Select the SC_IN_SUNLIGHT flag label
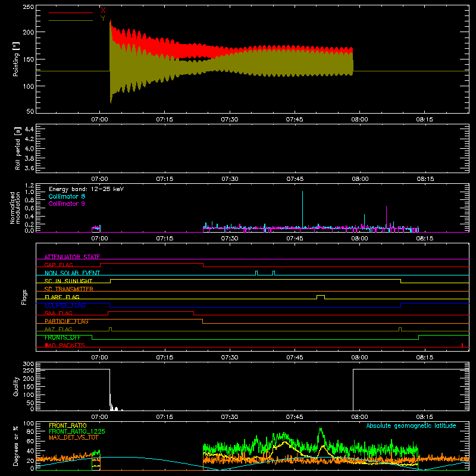Image resolution: width=476 pixels, height=476 pixels. [68, 281]
